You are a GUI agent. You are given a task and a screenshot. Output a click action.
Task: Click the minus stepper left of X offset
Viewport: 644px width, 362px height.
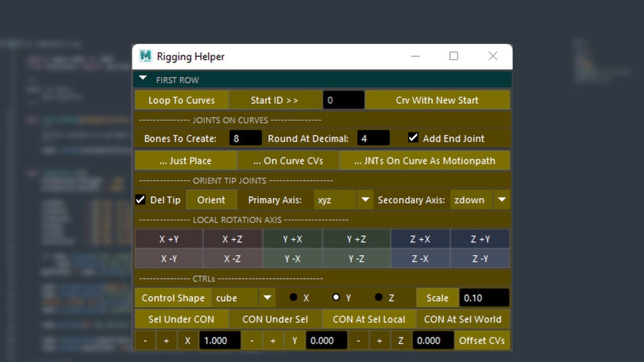[145, 341]
